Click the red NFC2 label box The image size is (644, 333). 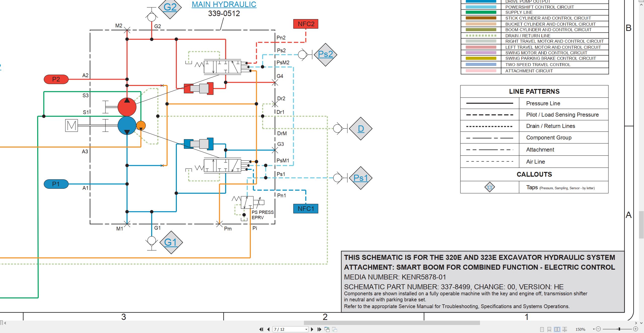(x=306, y=24)
